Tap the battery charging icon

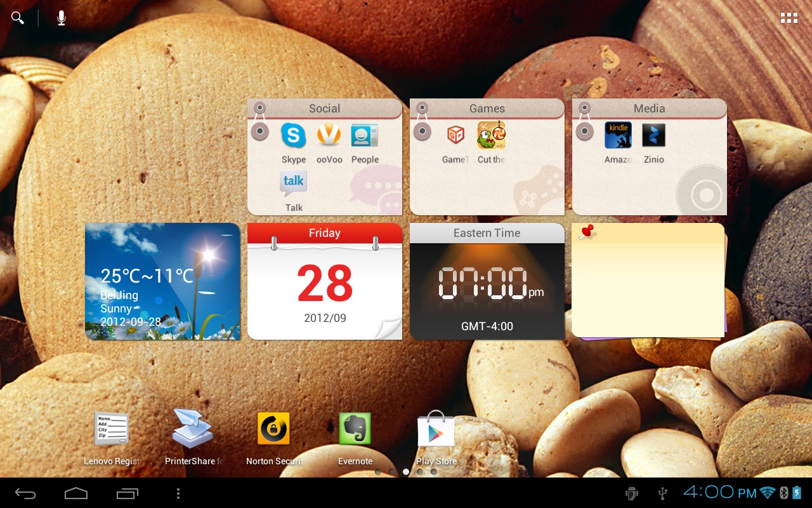[797, 493]
